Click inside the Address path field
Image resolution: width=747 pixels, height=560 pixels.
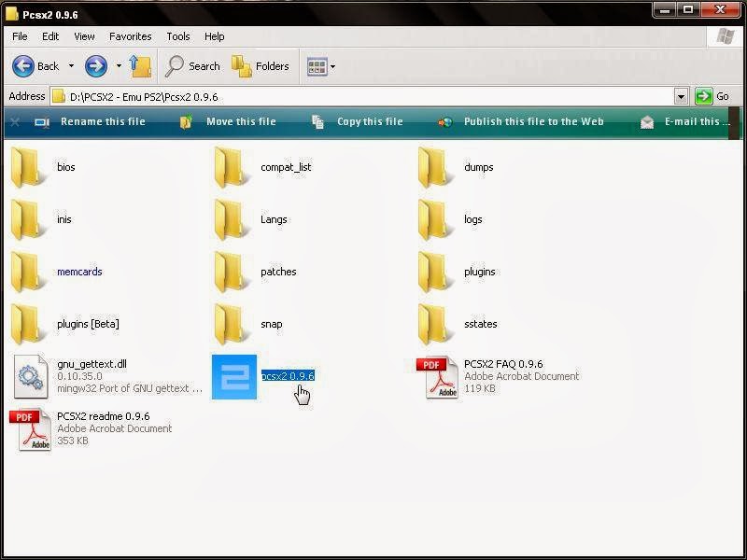[x=362, y=97]
